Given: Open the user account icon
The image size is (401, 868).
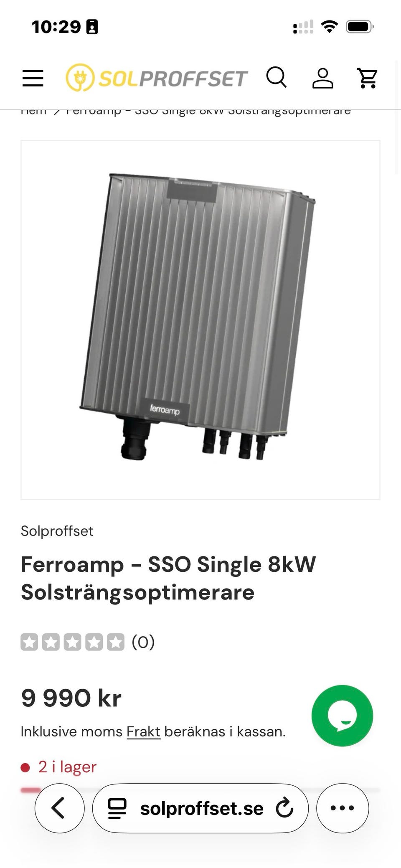Looking at the screenshot, I should tap(322, 78).
